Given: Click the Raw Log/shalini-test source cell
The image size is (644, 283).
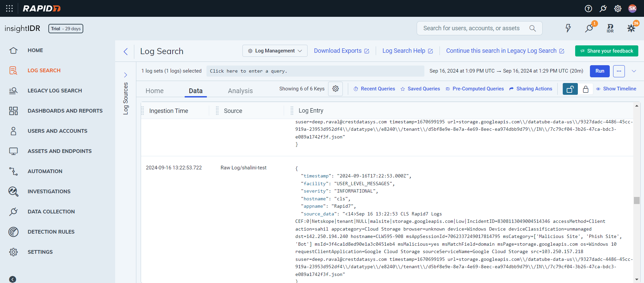Looking at the screenshot, I should [243, 168].
